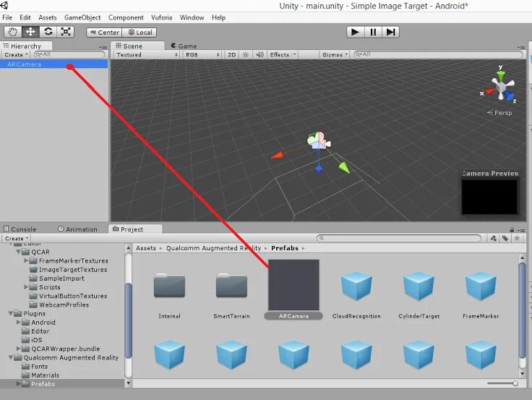
Task: Select the Scale tool
Action: tap(66, 32)
